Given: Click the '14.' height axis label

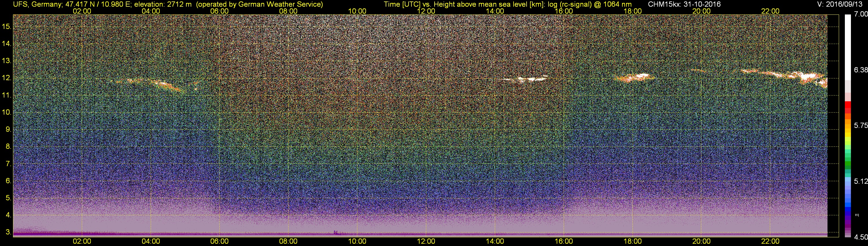Looking at the screenshot, I should pyautogui.click(x=7, y=44).
